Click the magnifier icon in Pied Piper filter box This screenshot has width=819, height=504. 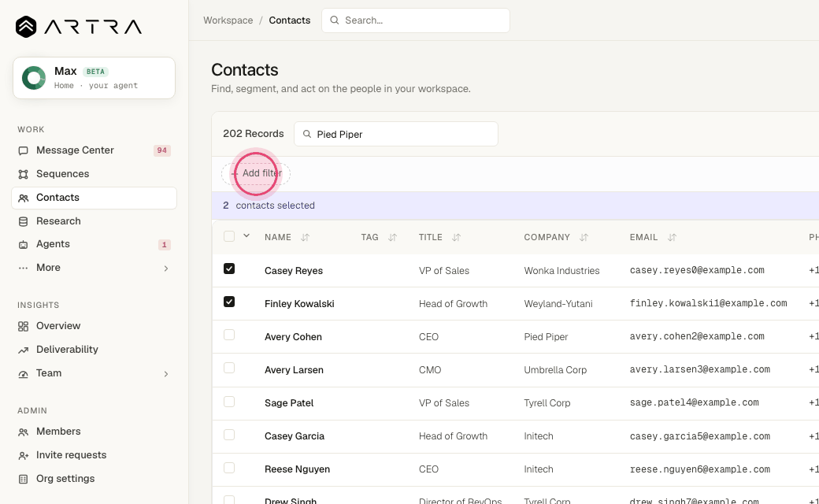click(x=307, y=134)
